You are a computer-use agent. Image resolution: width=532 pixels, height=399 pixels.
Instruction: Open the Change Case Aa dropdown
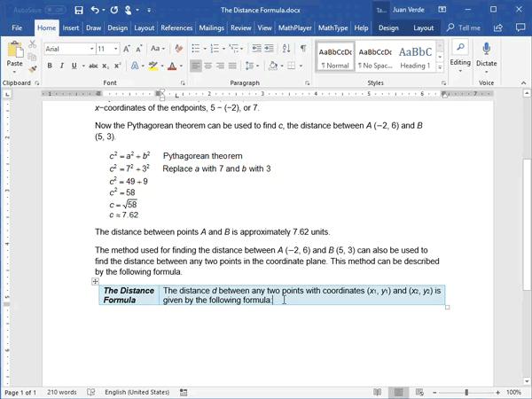(x=158, y=49)
